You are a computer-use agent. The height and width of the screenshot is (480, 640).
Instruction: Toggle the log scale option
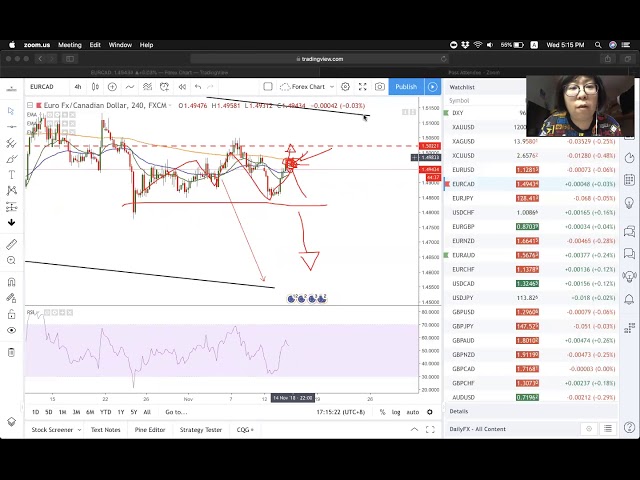pyautogui.click(x=396, y=412)
